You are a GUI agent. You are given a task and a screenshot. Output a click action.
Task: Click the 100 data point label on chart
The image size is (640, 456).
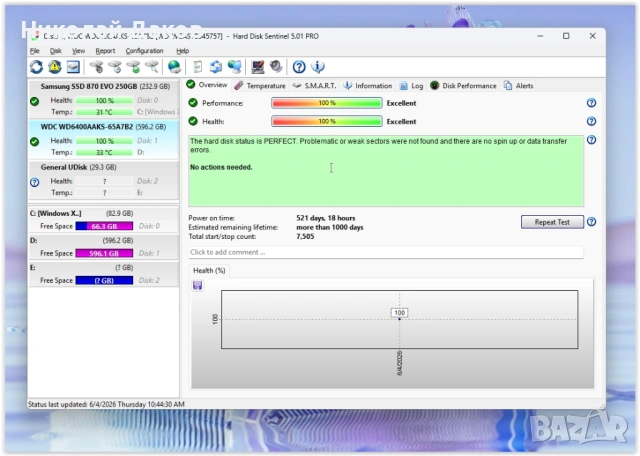tap(399, 313)
